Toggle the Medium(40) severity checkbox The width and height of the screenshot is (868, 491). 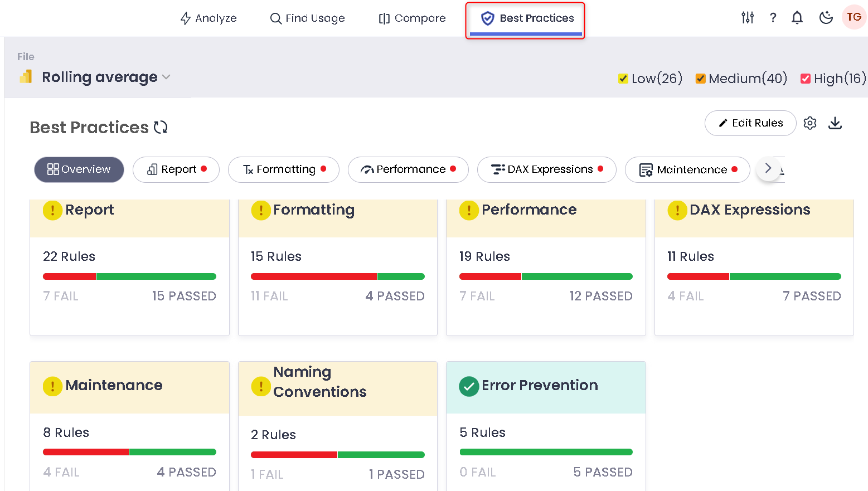click(x=700, y=79)
